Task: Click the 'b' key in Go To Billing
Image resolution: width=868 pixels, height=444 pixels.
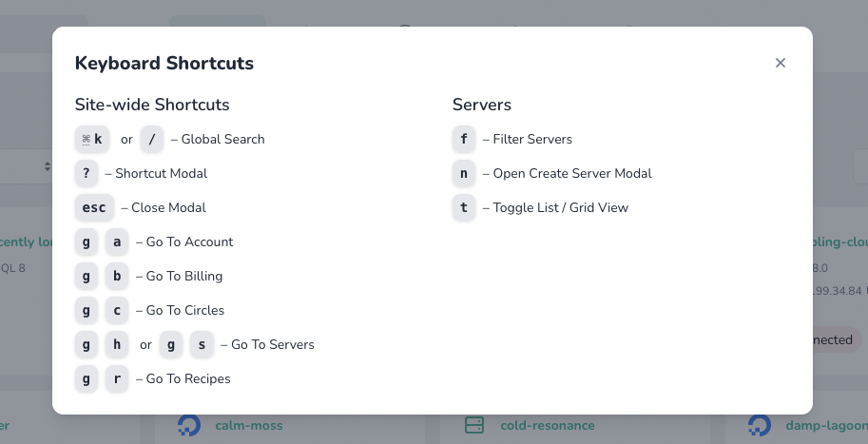Action: click(x=117, y=277)
